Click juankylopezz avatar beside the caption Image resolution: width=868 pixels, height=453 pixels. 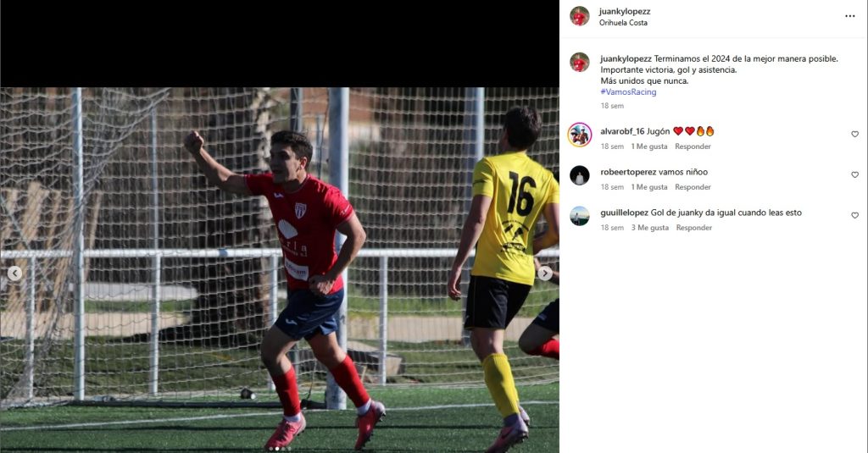[x=580, y=63]
